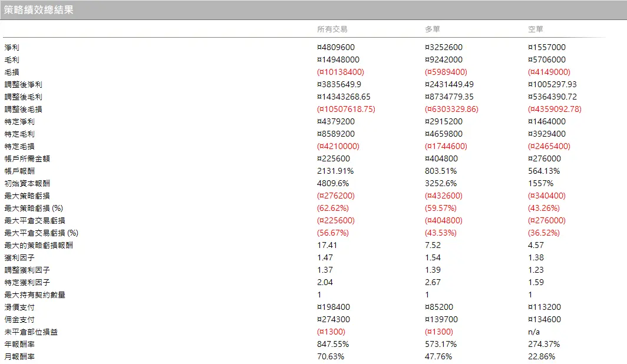Select the 多單 column header
The width and height of the screenshot is (627, 364).
(x=433, y=29)
